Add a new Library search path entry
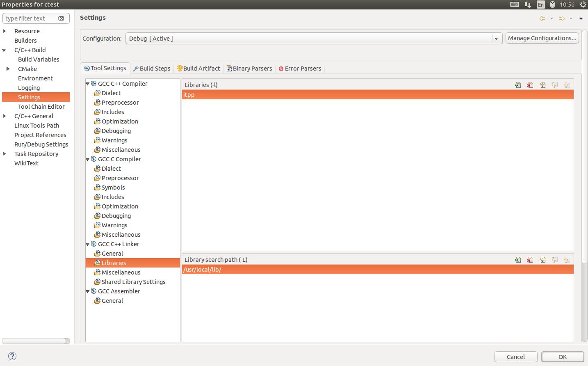The image size is (588, 366). [x=518, y=260]
